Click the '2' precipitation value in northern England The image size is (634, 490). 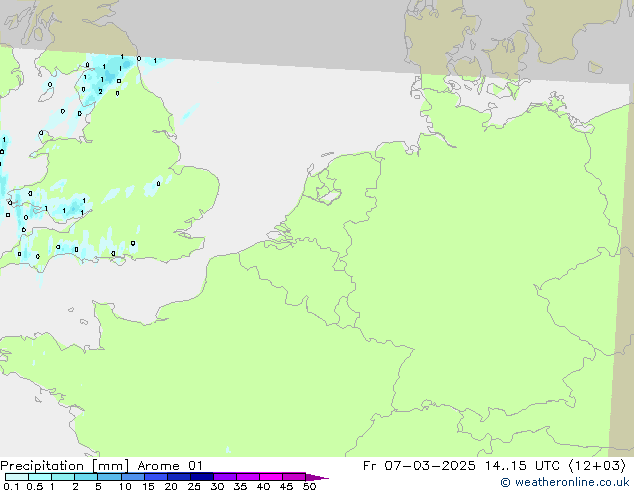click(x=100, y=91)
